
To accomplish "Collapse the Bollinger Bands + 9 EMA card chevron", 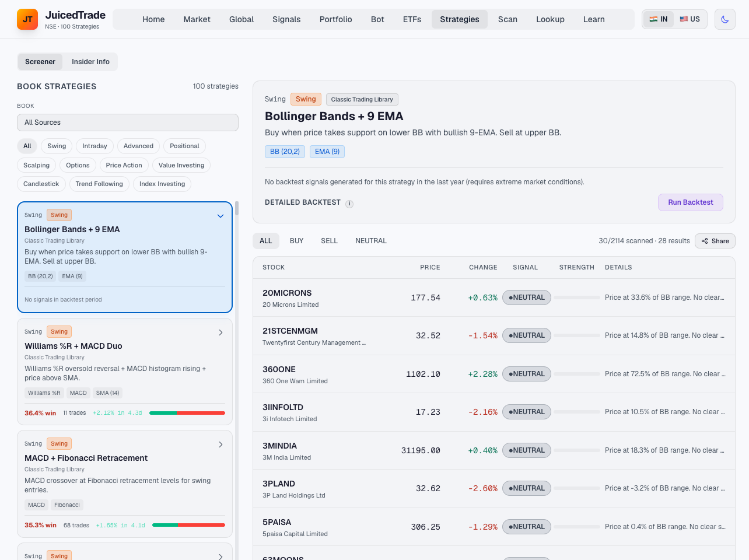I will tap(220, 216).
